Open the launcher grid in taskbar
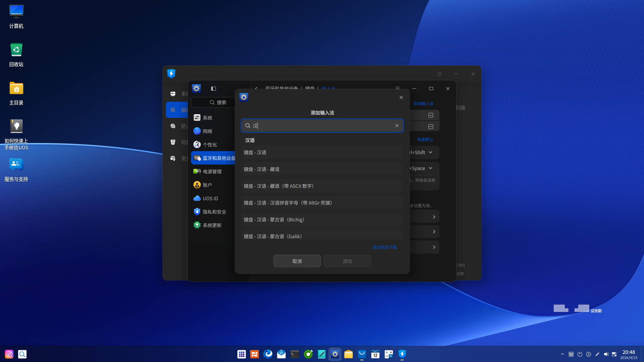 click(x=241, y=354)
